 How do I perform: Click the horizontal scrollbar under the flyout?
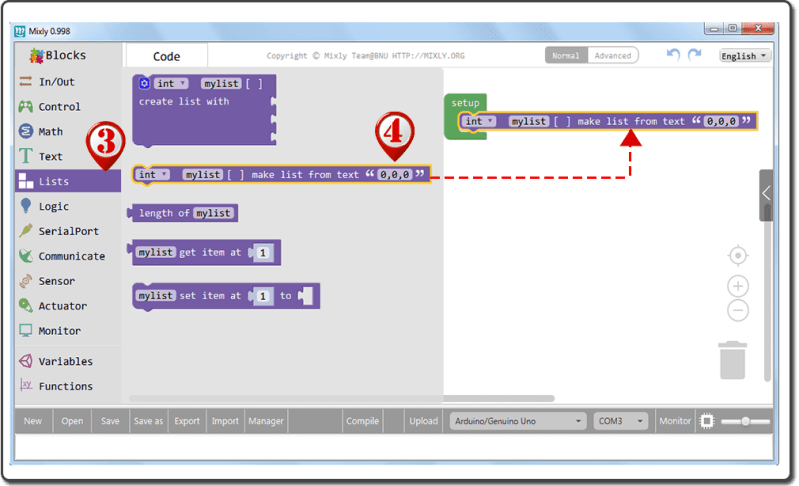341,398
